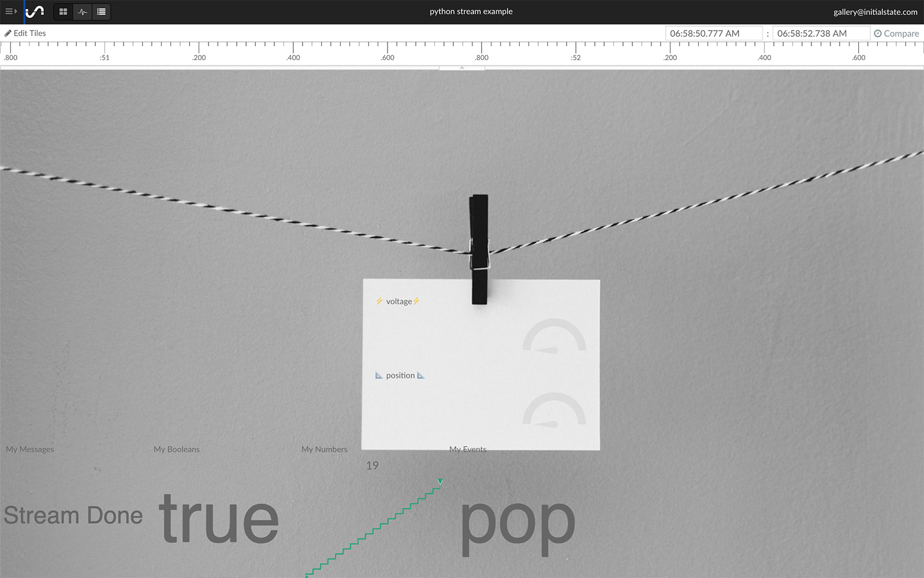This screenshot has height=578, width=924.
Task: Click the Compare clock link
Action: [896, 34]
